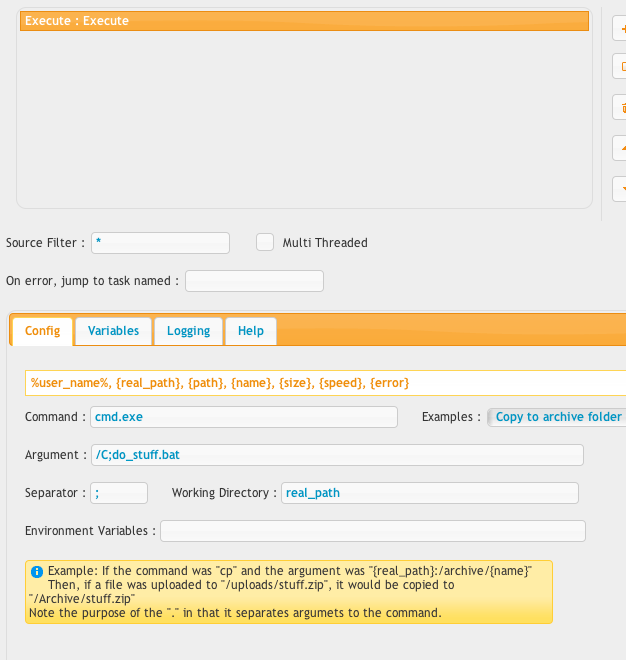Screen dimensions: 626x660
Task: Click the Working Directory field
Action: pyautogui.click(x=430, y=493)
